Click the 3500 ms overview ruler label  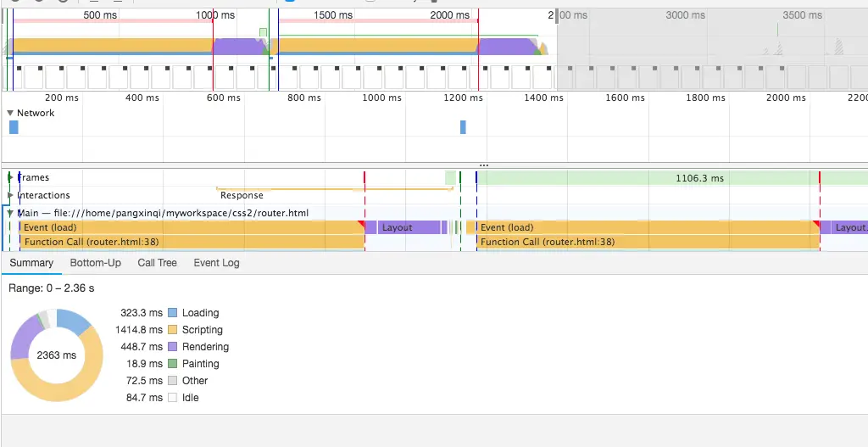(x=802, y=15)
